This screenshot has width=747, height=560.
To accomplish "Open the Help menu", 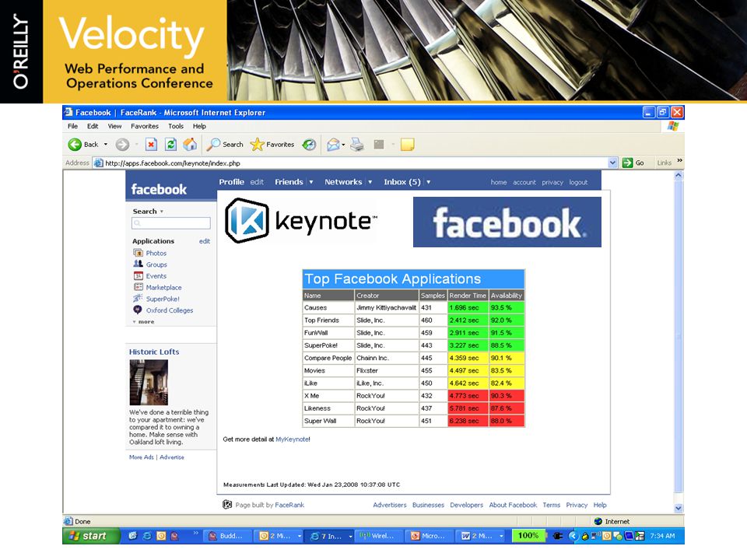I will point(199,126).
